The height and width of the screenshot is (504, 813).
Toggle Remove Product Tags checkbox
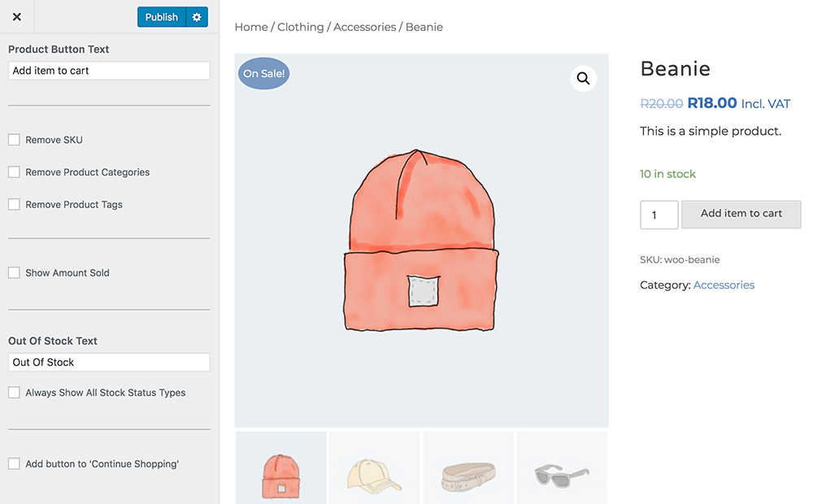pos(14,205)
